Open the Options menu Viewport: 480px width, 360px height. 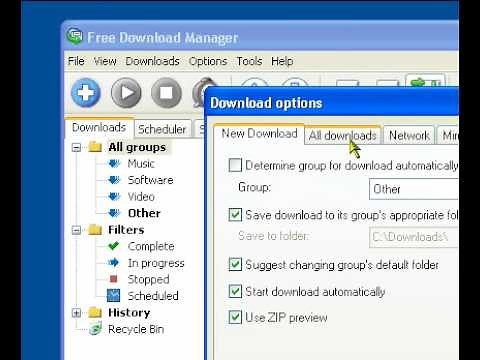tap(208, 61)
